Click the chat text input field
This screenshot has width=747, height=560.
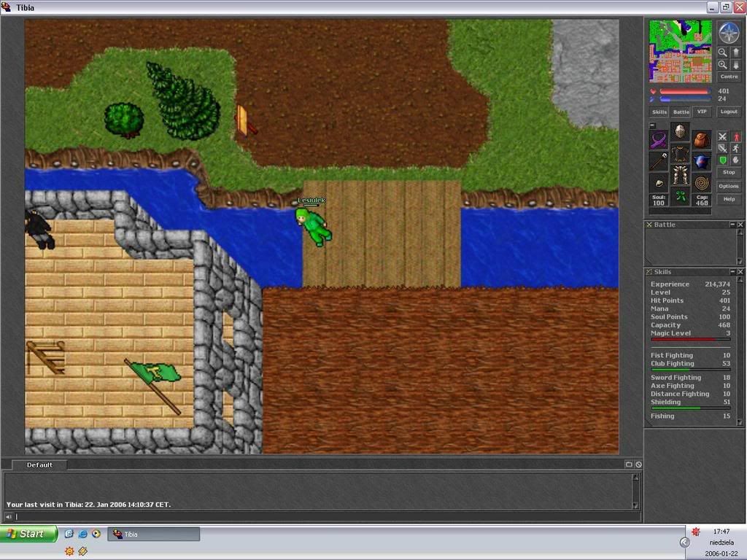(x=328, y=517)
